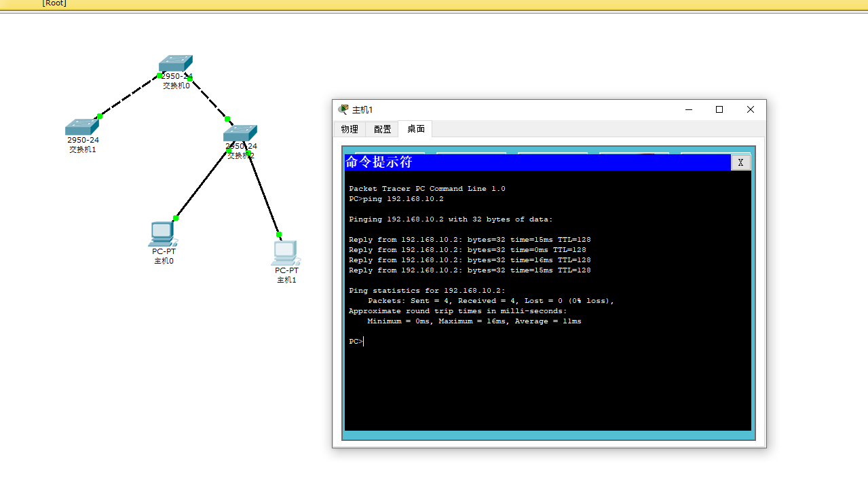Click link light at 主机1's port
This screenshot has height=483, width=868.
click(279, 234)
